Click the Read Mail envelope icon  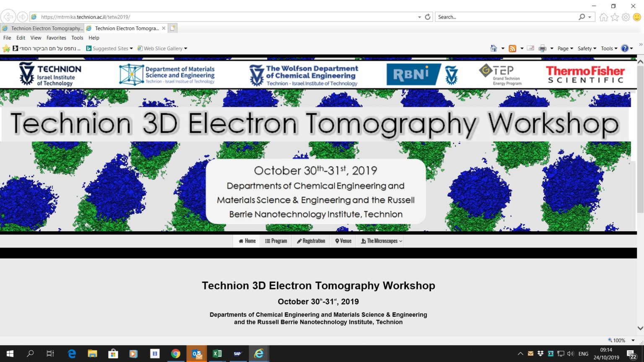point(530,48)
